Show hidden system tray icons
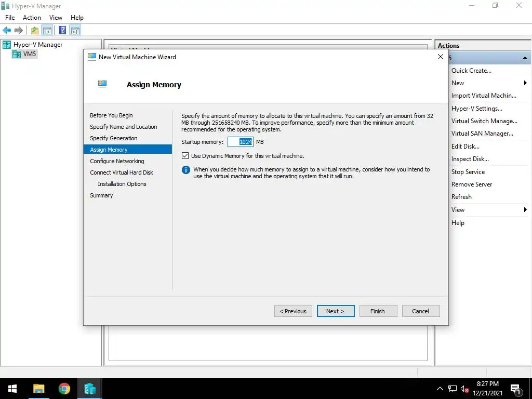532x399 pixels. pyautogui.click(x=440, y=389)
